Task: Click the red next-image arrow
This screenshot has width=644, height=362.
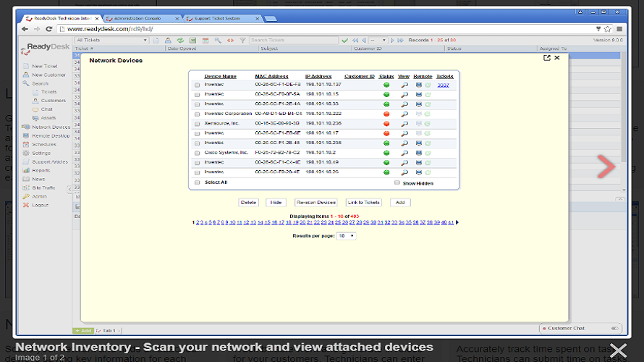Action: click(x=606, y=167)
